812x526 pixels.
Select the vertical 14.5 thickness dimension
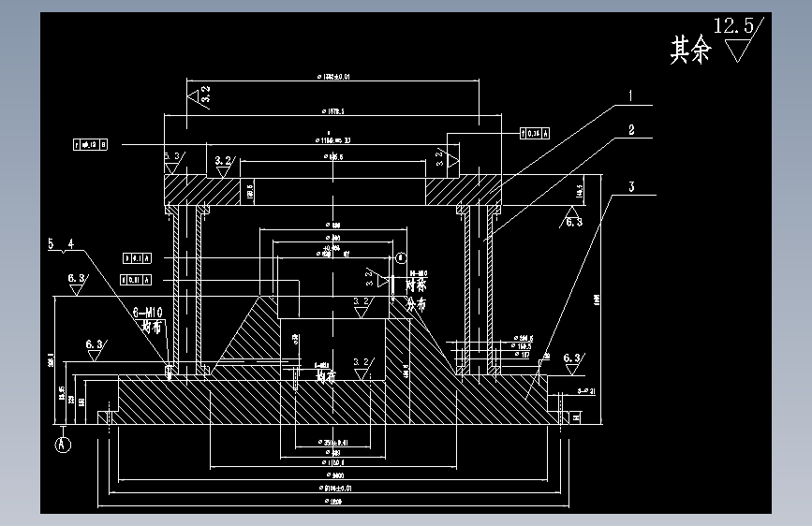point(580,191)
